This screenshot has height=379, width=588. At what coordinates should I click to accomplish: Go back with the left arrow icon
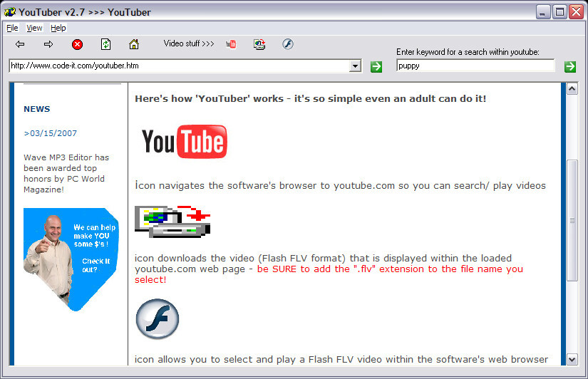point(20,44)
